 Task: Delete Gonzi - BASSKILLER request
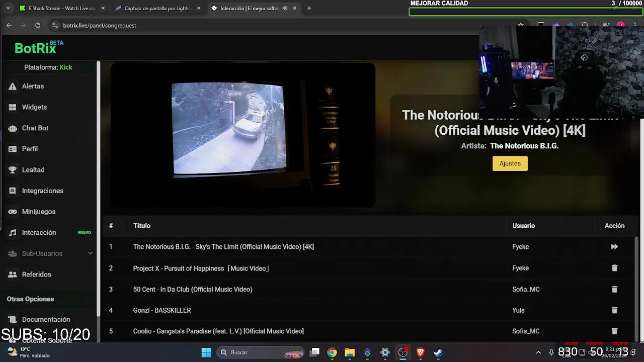click(x=614, y=310)
